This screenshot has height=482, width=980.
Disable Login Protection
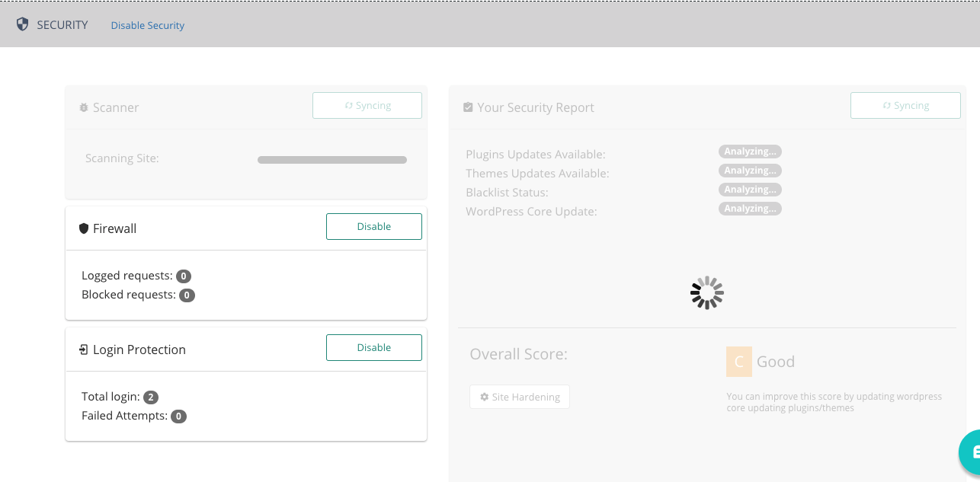[373, 347]
